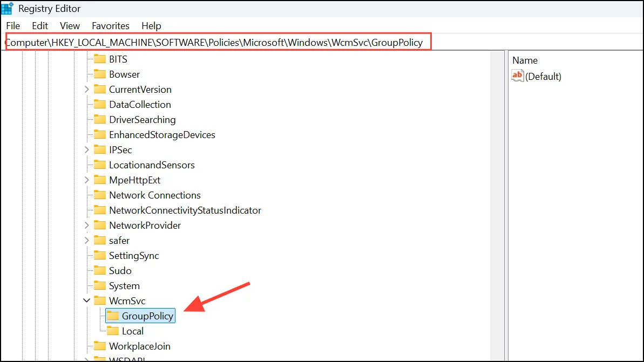
Task: Select the WorkplaceJoin folder icon
Action: [x=100, y=346]
